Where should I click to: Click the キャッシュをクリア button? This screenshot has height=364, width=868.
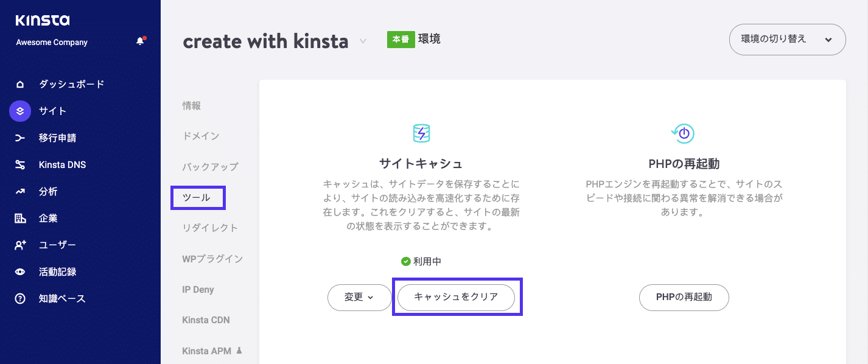[456, 298]
